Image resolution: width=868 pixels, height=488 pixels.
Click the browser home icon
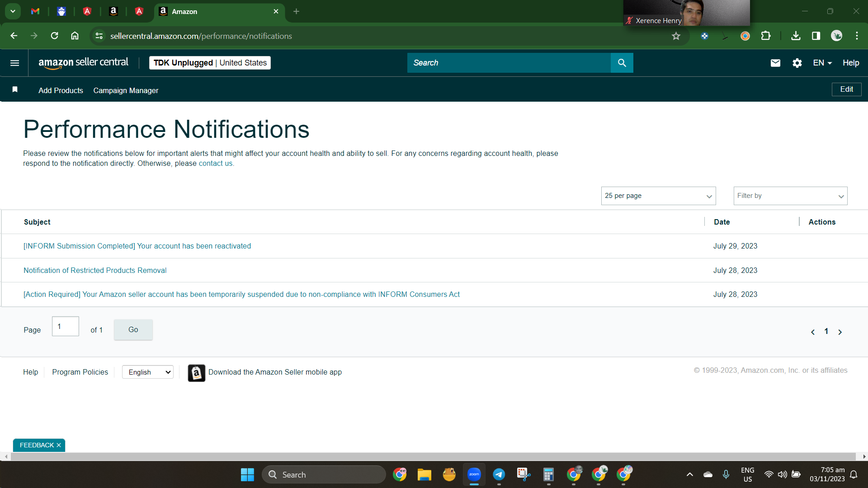pos(75,36)
